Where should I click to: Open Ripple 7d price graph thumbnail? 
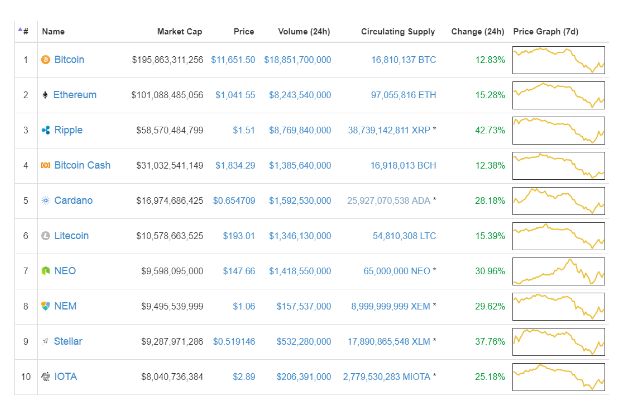point(558,130)
